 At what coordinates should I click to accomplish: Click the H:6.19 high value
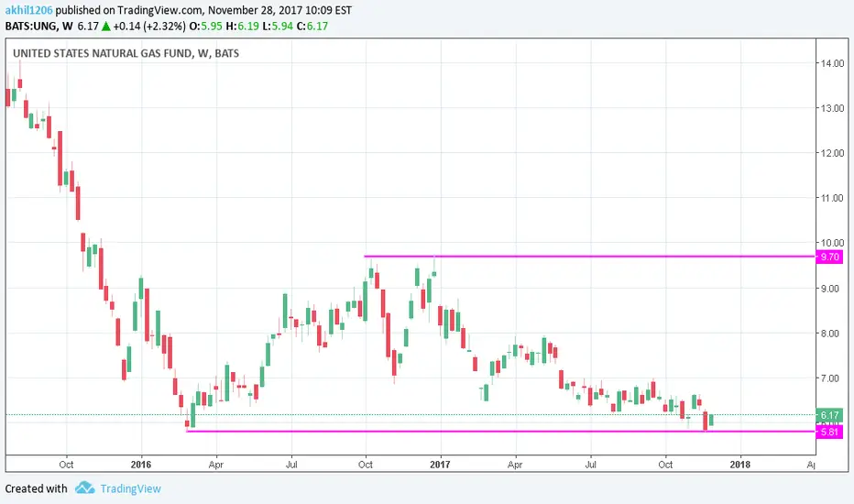(x=243, y=27)
